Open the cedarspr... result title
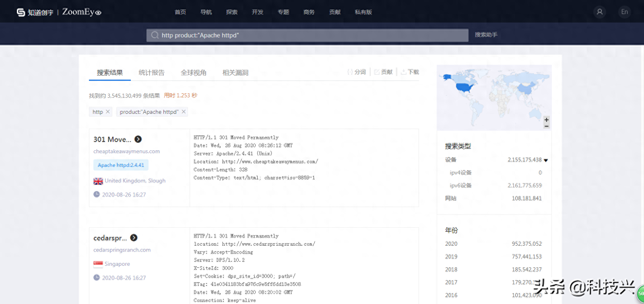The height and width of the screenshot is (304, 644). [x=110, y=238]
